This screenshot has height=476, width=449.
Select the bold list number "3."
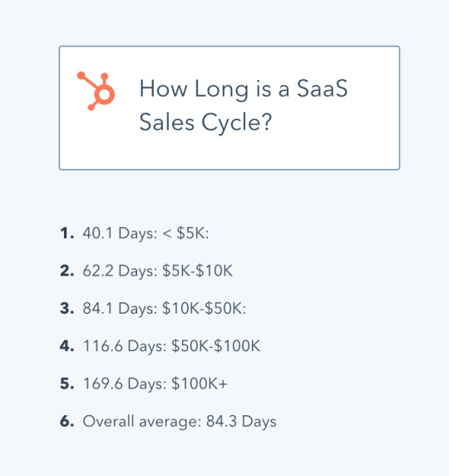coord(67,309)
